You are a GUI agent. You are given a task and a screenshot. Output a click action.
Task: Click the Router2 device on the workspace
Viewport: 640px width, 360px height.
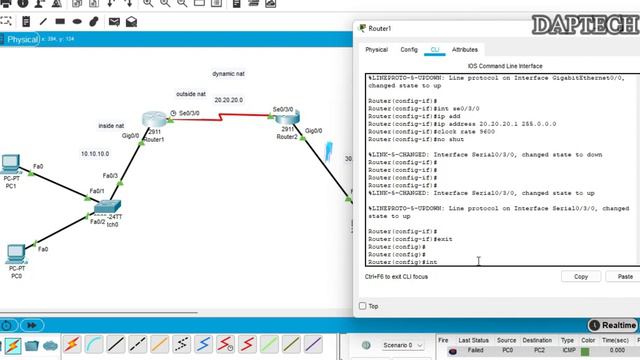click(x=287, y=118)
